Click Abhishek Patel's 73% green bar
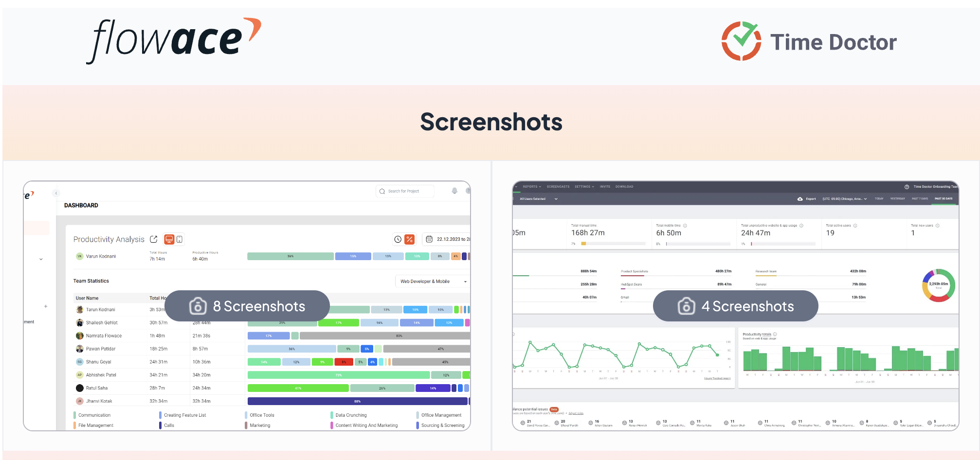The height and width of the screenshot is (460, 980). click(339, 375)
